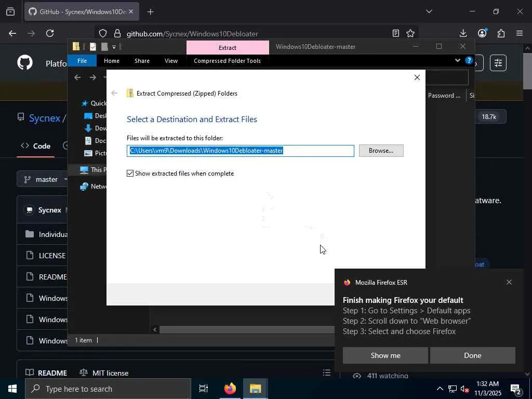Select Compressed Folder Tools ribbon tab

(x=228, y=61)
